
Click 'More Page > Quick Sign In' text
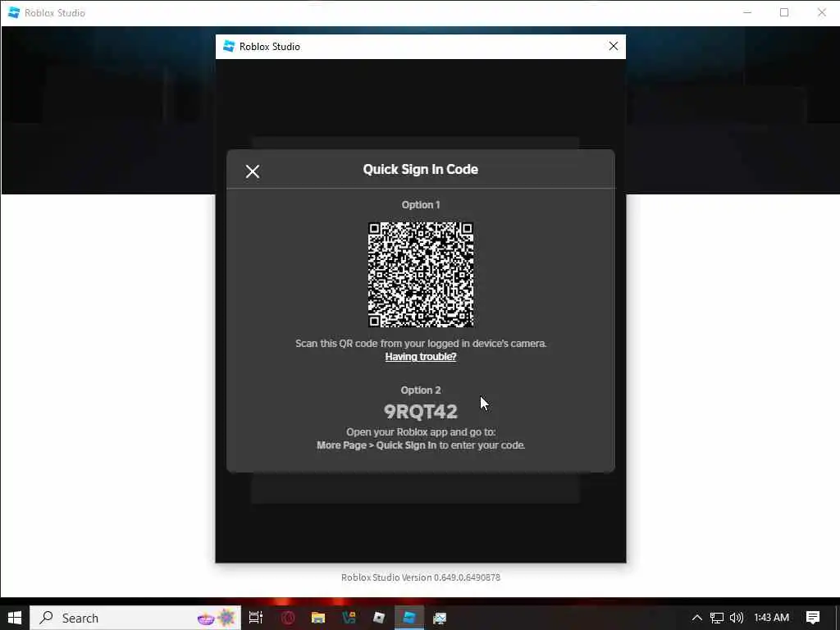[377, 445]
